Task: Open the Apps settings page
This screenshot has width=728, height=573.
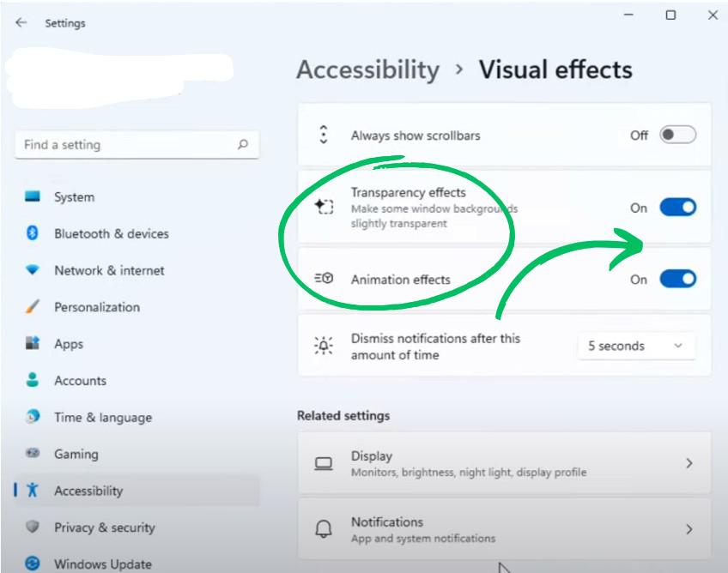Action: [32, 344]
